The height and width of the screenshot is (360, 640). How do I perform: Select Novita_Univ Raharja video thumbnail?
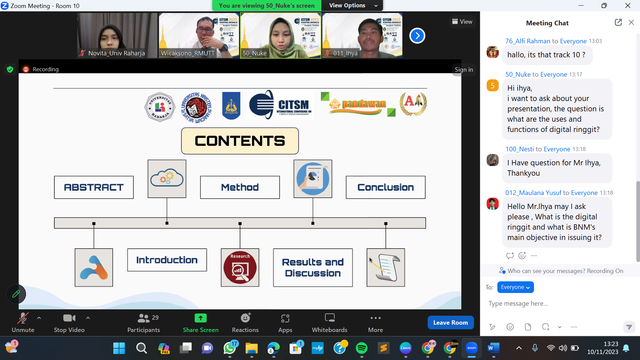(x=117, y=36)
